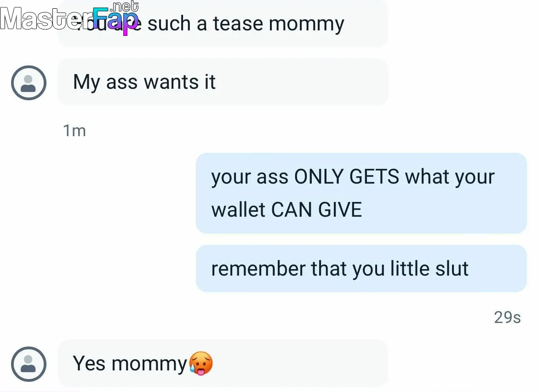Click the word "wallet" in the outgoing message
Viewport: 538px width, 392px height.
(238, 210)
